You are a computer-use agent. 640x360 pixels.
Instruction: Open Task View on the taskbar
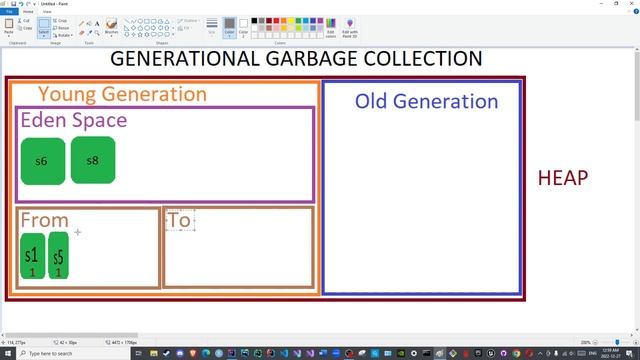[138, 353]
